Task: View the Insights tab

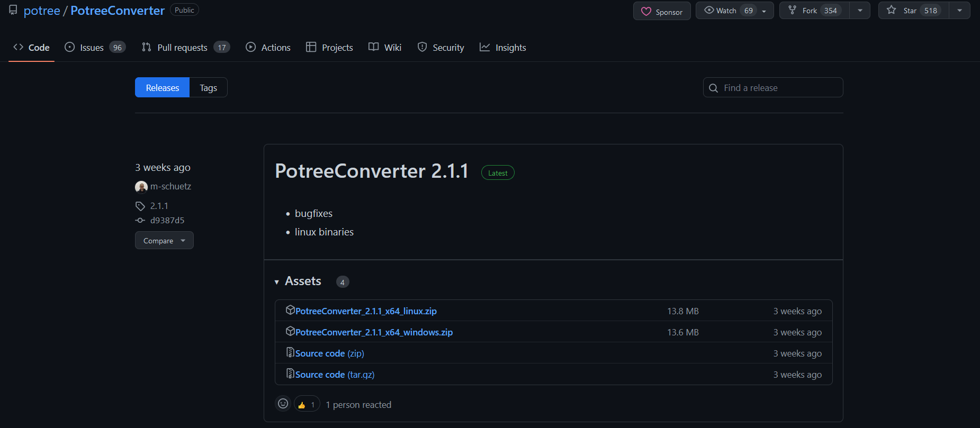Action: tap(503, 48)
